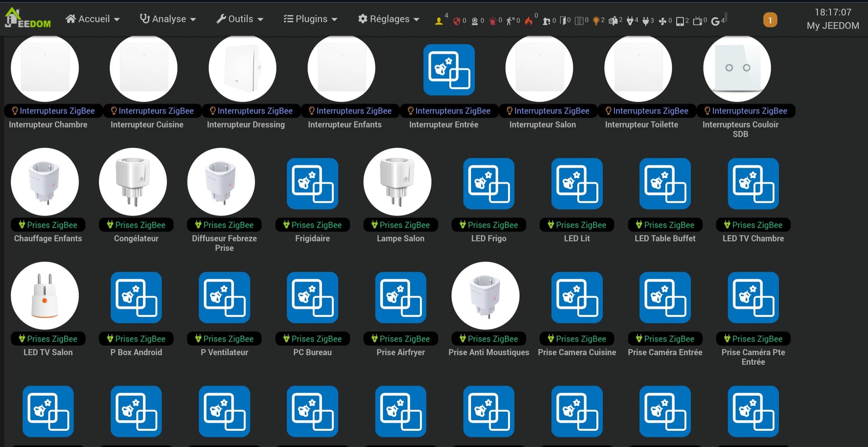Open the Frigidaire plugin icon
868x447 pixels.
click(x=312, y=183)
